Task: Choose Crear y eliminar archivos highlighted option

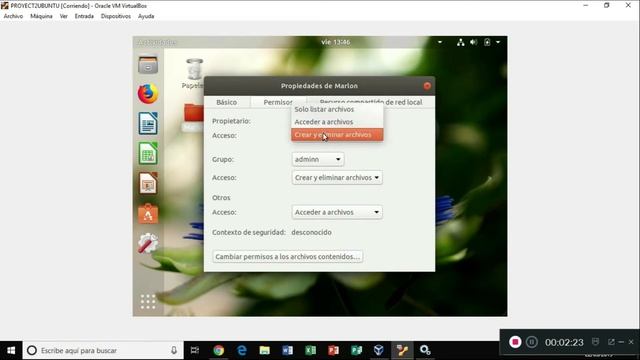Action: coord(337,134)
